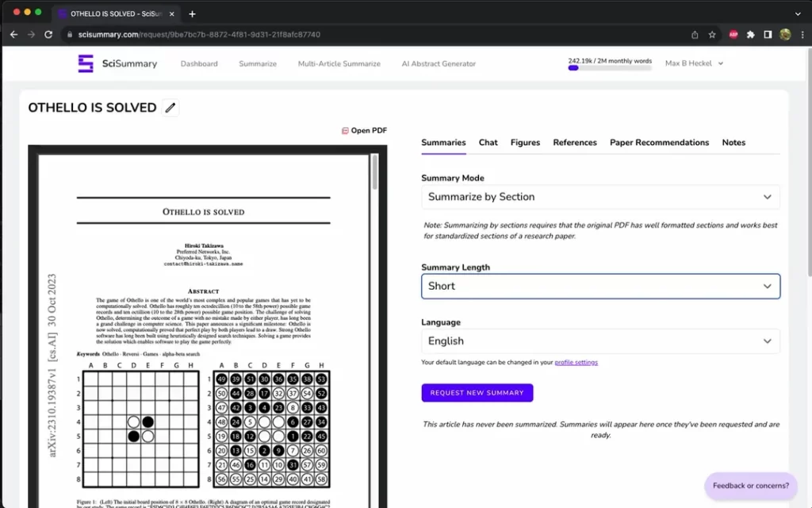This screenshot has height=508, width=812.
Task: Open the PDF using the Open PDF icon
Action: pyautogui.click(x=346, y=129)
